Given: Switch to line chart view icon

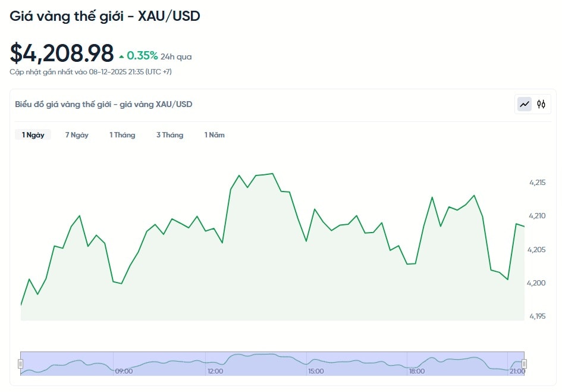Looking at the screenshot, I should point(524,104).
